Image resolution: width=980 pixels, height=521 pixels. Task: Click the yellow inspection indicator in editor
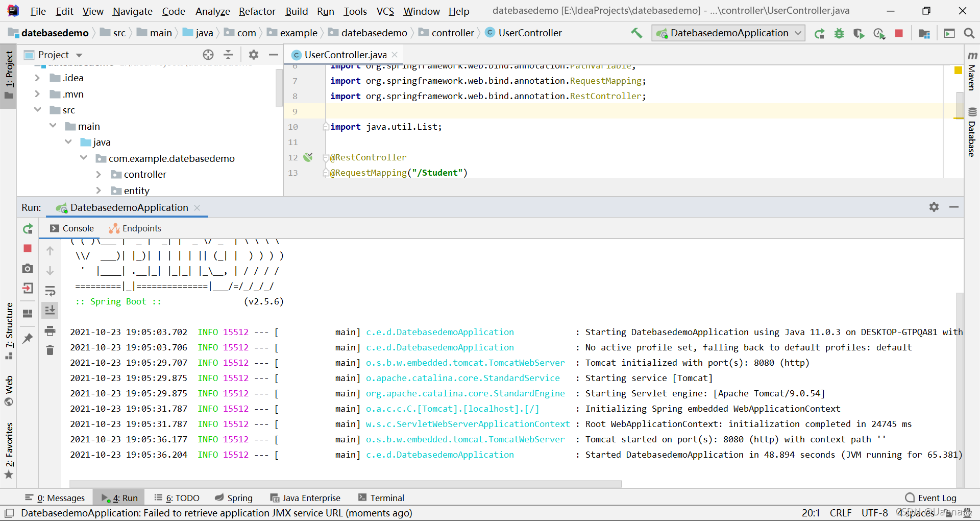(958, 70)
